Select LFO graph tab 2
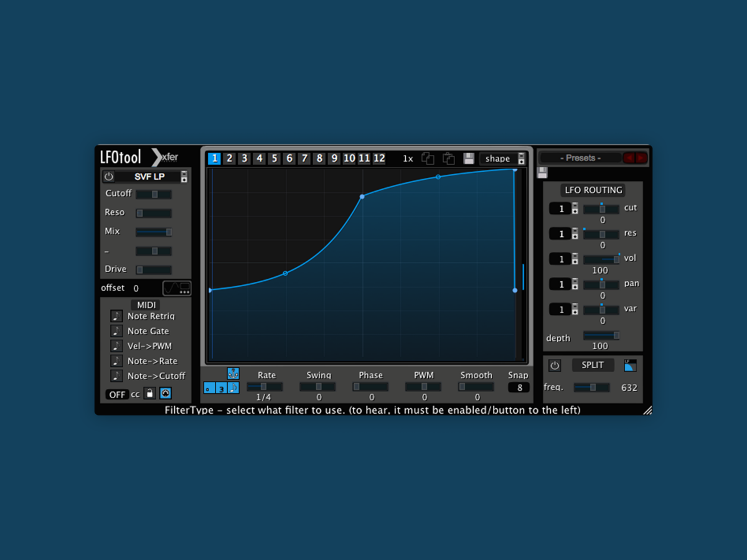Screen dimensions: 747x560 [229, 159]
